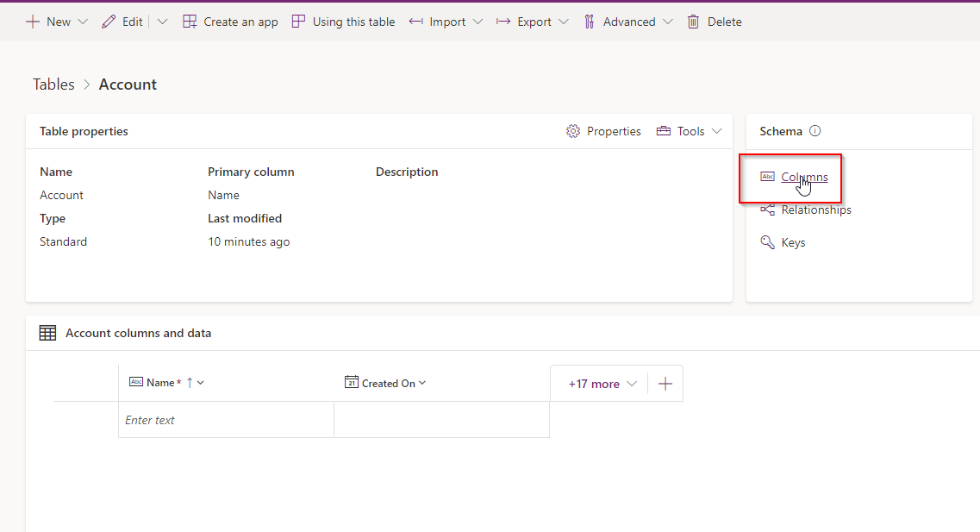Open the Advanced menu
Viewport: 980px width, 532px height.
click(x=628, y=22)
